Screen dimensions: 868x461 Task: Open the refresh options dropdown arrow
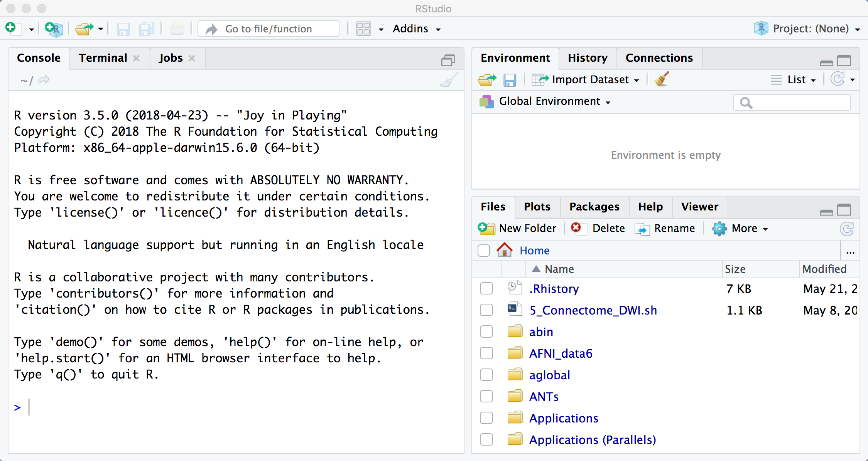(x=853, y=80)
